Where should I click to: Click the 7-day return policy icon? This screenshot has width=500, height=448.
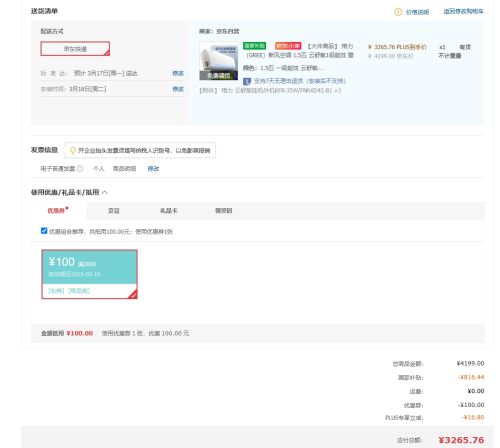coord(247,81)
